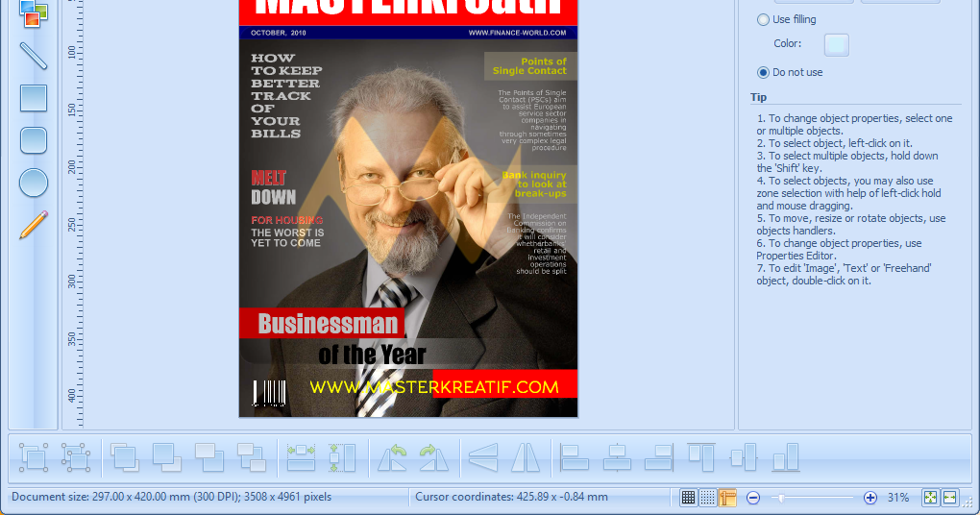Select the barcode image on the cover
The height and width of the screenshot is (515, 980).
[269, 393]
